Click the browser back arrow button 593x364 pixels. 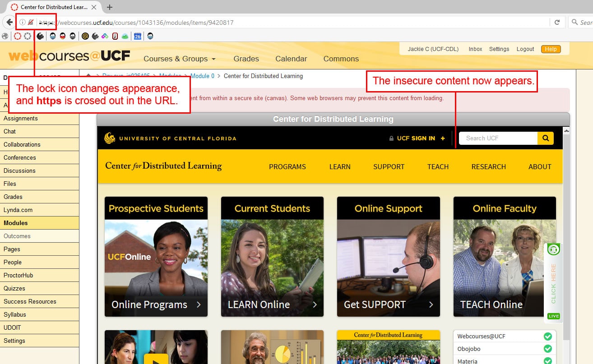[9, 22]
